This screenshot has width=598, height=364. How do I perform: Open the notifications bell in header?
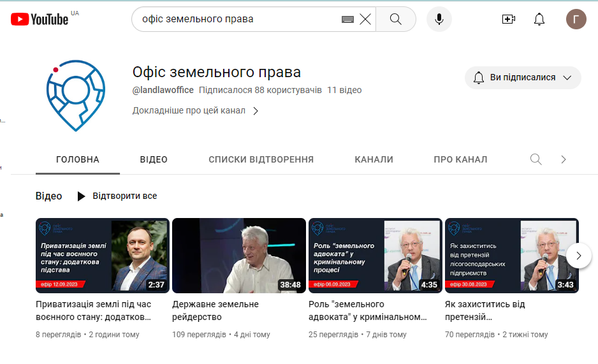[x=539, y=19]
